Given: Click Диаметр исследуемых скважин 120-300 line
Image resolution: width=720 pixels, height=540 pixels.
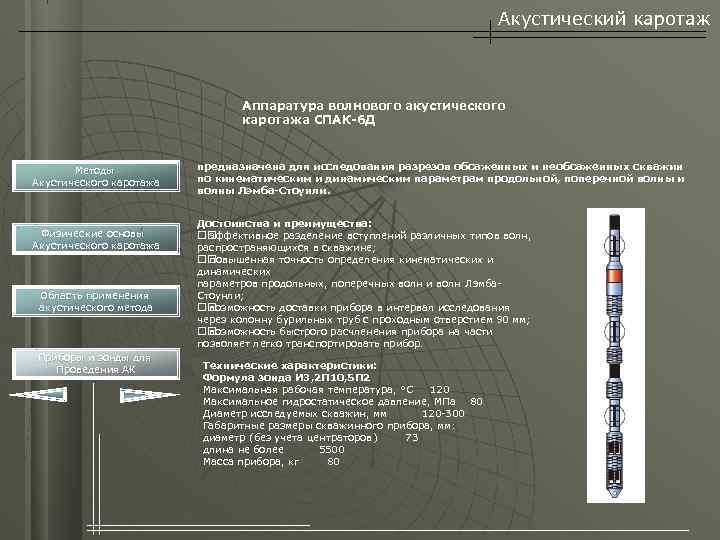Looking at the screenshot, I should 333,413.
